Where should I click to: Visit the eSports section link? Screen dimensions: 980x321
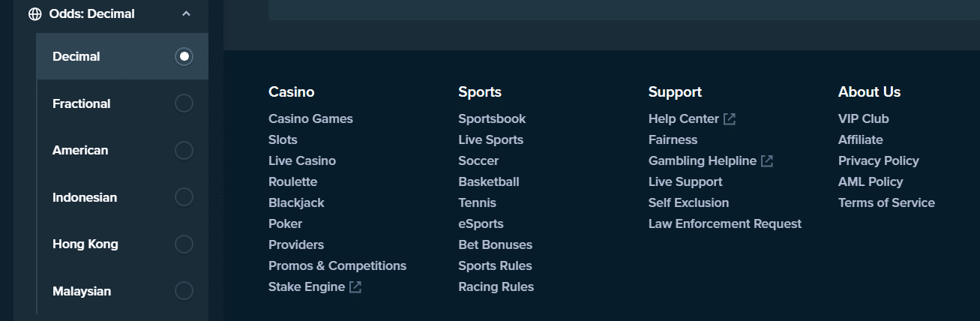click(x=481, y=223)
